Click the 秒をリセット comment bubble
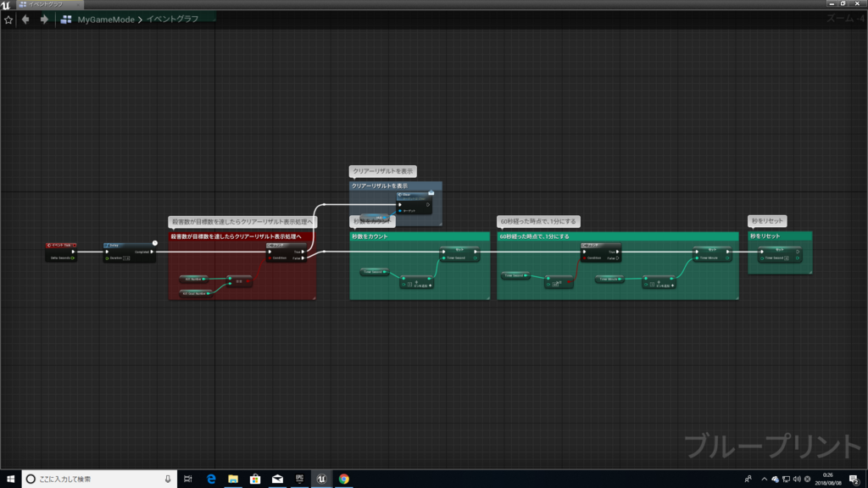The width and height of the screenshot is (868, 488). (x=767, y=221)
